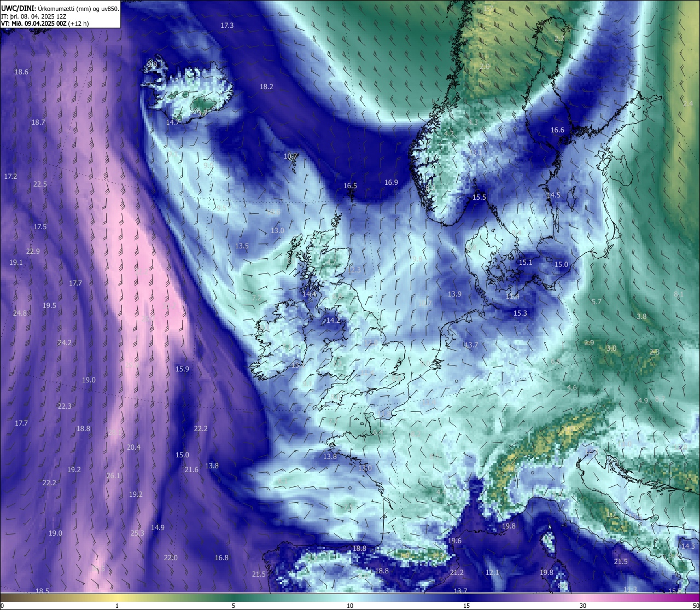Click the 14.3 value near Italy
The height and width of the screenshot is (610, 700).
point(688,546)
